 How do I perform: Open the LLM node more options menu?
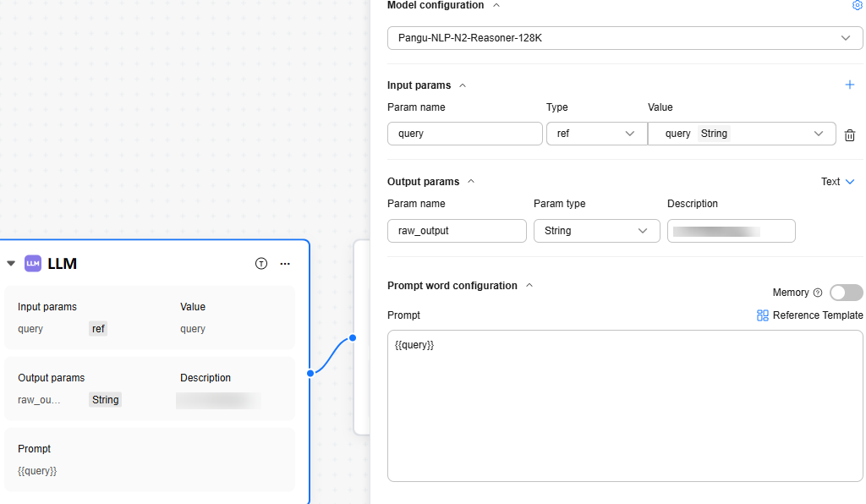click(x=286, y=263)
